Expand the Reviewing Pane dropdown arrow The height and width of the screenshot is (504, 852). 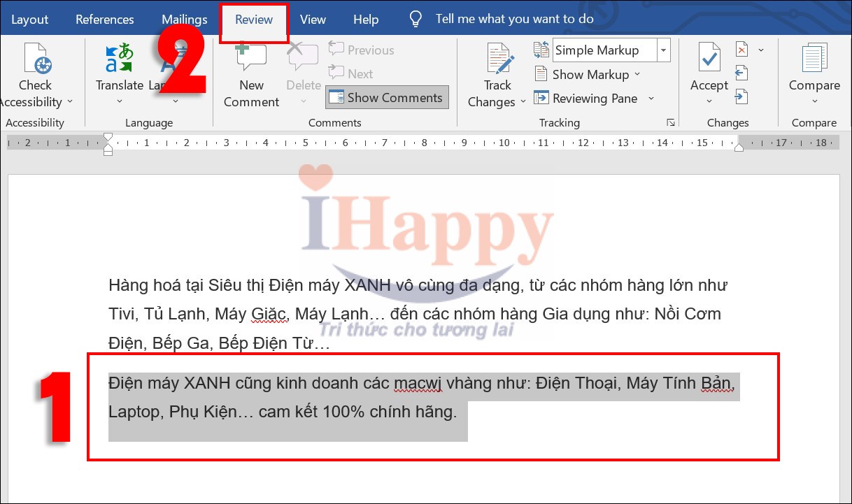pyautogui.click(x=651, y=99)
